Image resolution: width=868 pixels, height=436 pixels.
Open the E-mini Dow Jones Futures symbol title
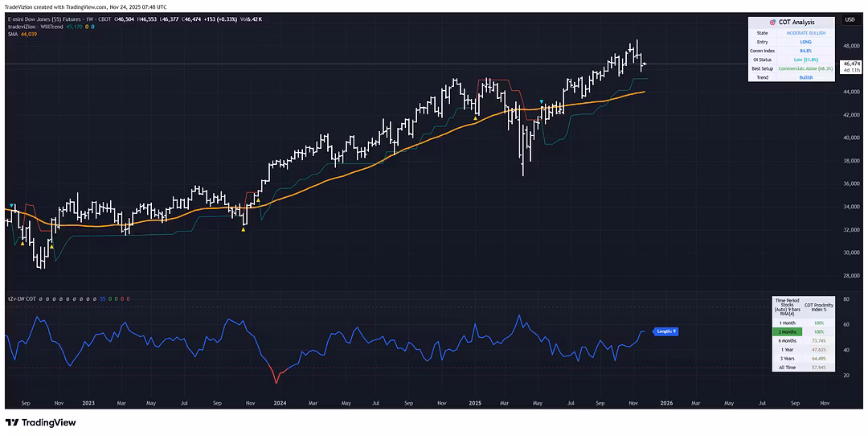(48, 19)
